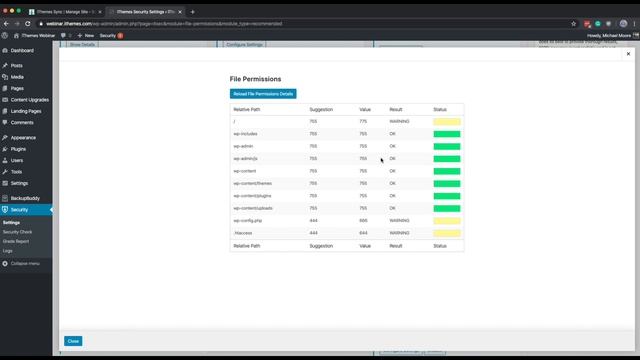Select the wp-content/themes path cell
Image resolution: width=640 pixels, height=360 pixels.
coord(252,183)
